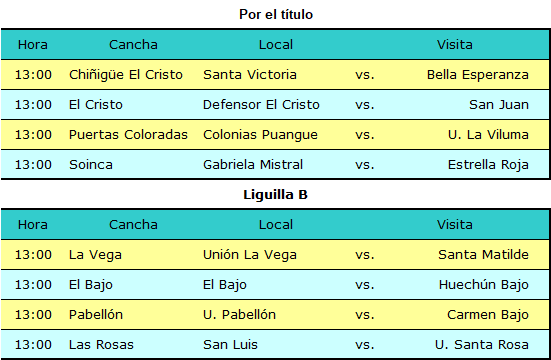Select Carmen Bajo visiting team

click(x=488, y=315)
